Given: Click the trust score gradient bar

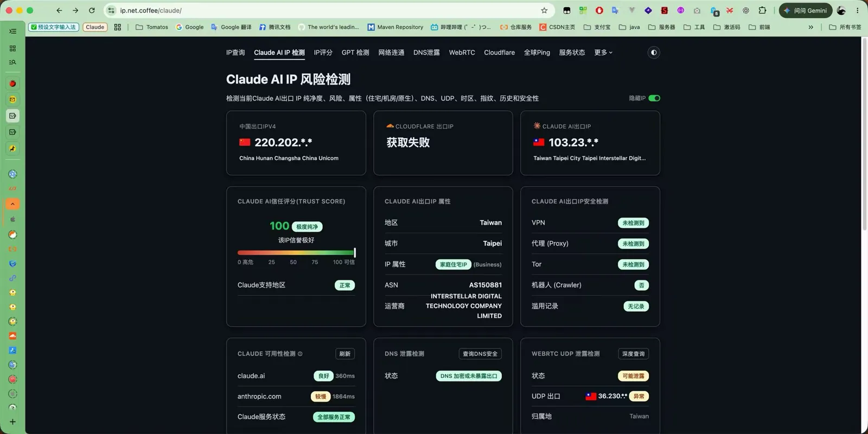Looking at the screenshot, I should point(296,252).
